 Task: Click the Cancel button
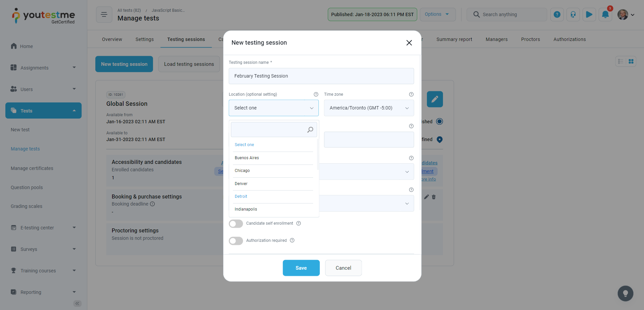click(x=343, y=268)
